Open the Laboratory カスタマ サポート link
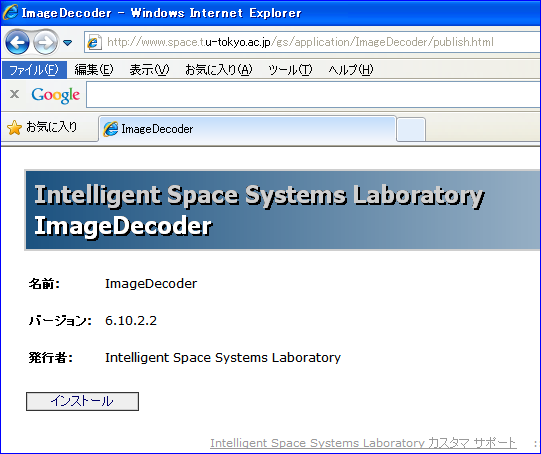The width and height of the screenshot is (541, 454). point(363,443)
